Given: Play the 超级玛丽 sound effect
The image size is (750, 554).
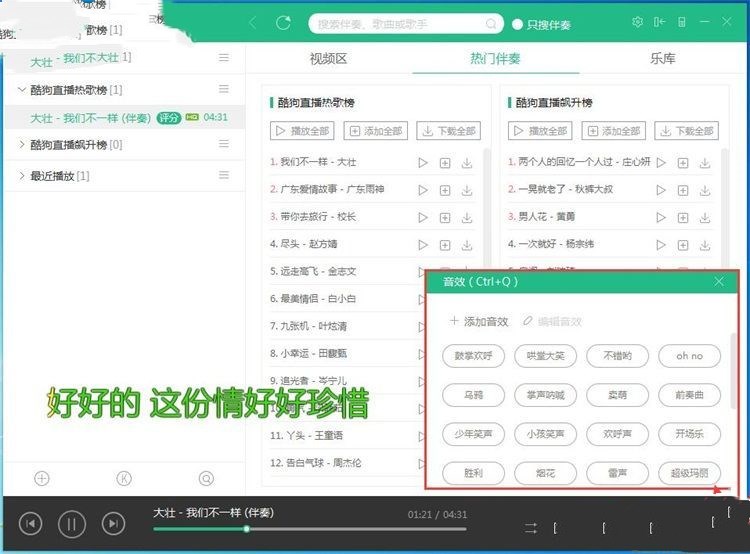Looking at the screenshot, I should pos(689,473).
